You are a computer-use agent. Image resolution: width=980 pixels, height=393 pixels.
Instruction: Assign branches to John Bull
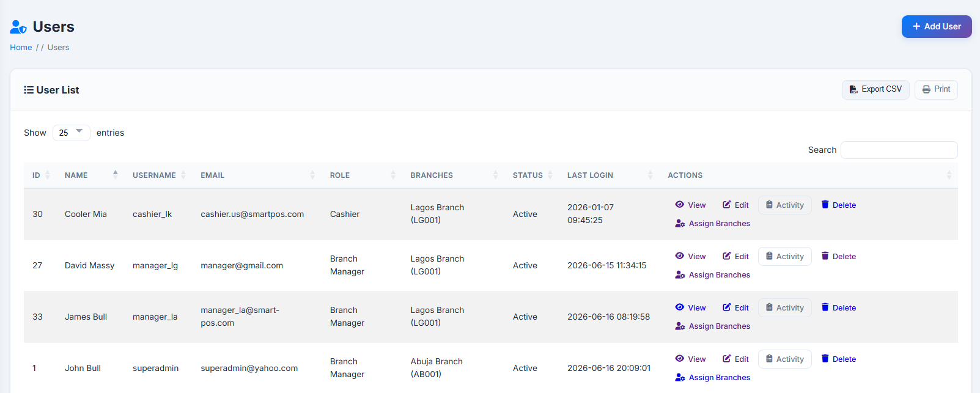[713, 378]
